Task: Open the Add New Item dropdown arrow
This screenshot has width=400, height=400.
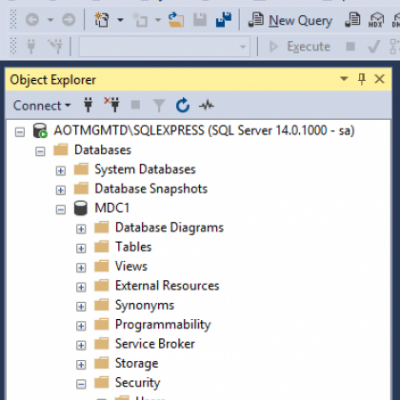Action: coord(158,20)
